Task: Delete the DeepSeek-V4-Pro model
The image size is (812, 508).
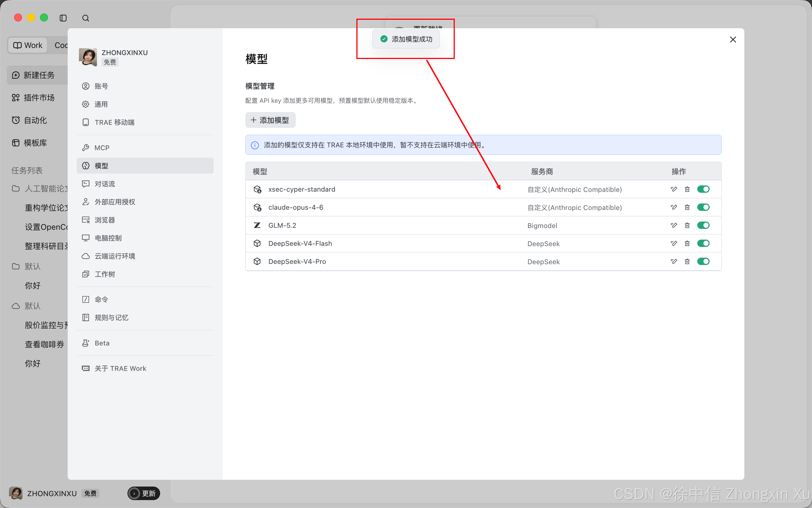Action: click(x=687, y=261)
